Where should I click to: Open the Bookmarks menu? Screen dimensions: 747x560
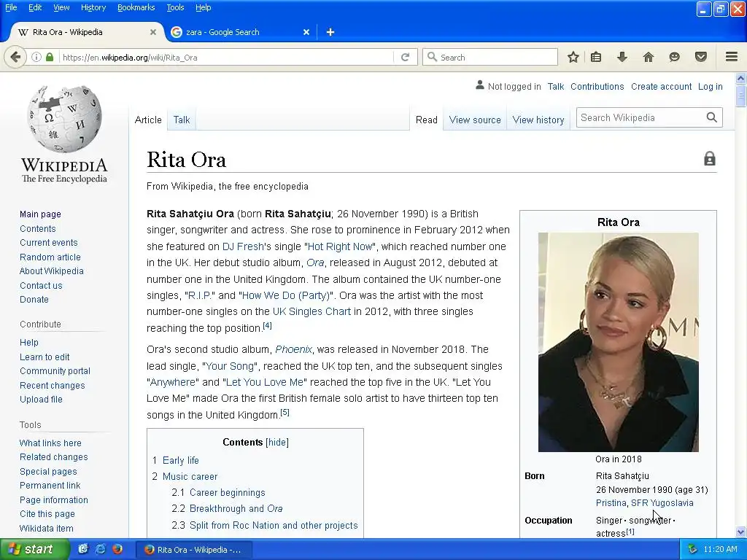136,7
